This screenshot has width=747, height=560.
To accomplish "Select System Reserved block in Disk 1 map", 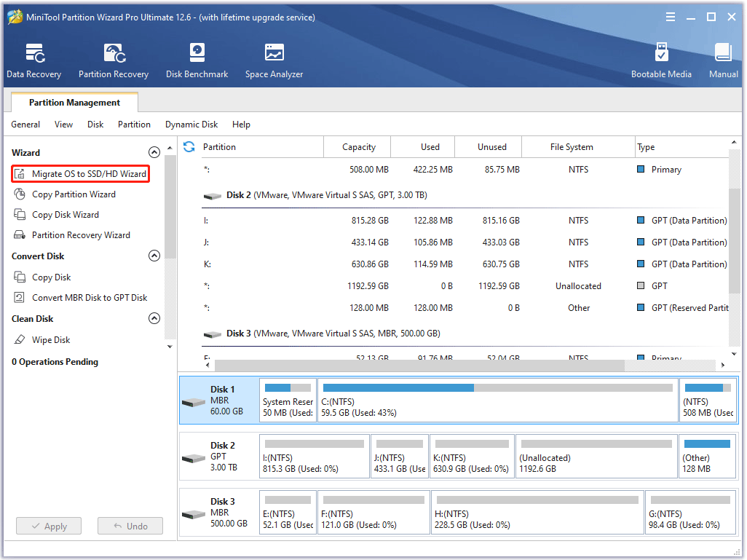I will [288, 401].
